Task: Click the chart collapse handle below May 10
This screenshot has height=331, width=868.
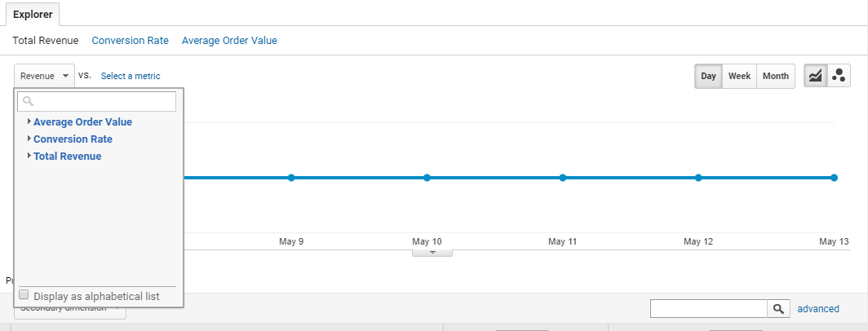Action: (x=432, y=253)
